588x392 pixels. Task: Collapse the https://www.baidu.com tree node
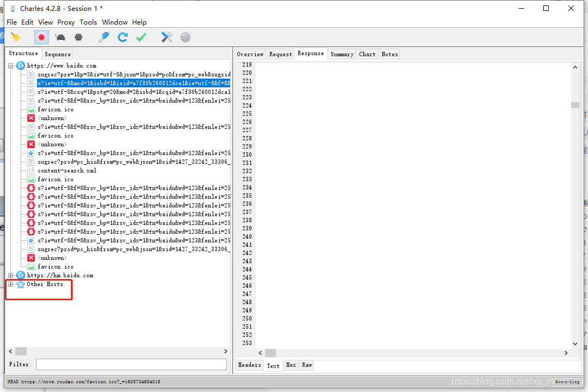point(10,66)
